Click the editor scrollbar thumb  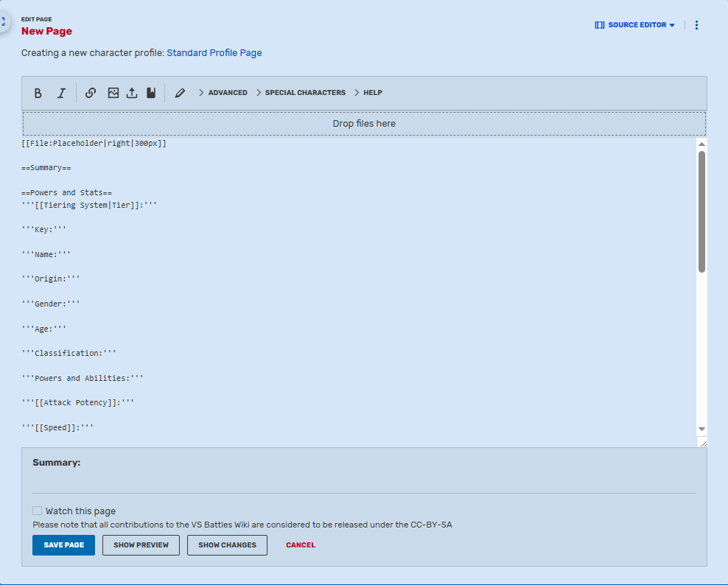tap(701, 211)
